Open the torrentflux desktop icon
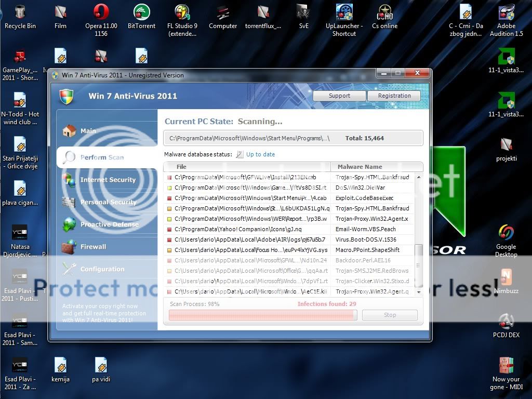Viewport: 532px width, 399px height. [x=263, y=17]
